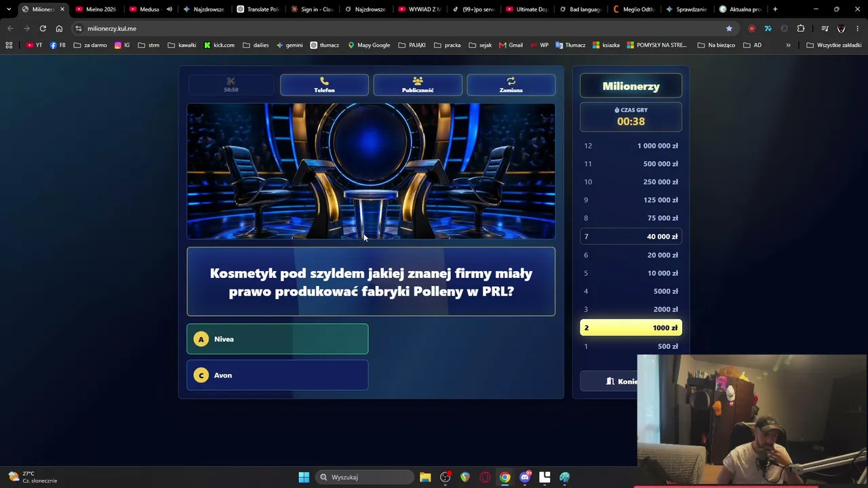
Task: Open the Windows Start menu
Action: click(304, 477)
